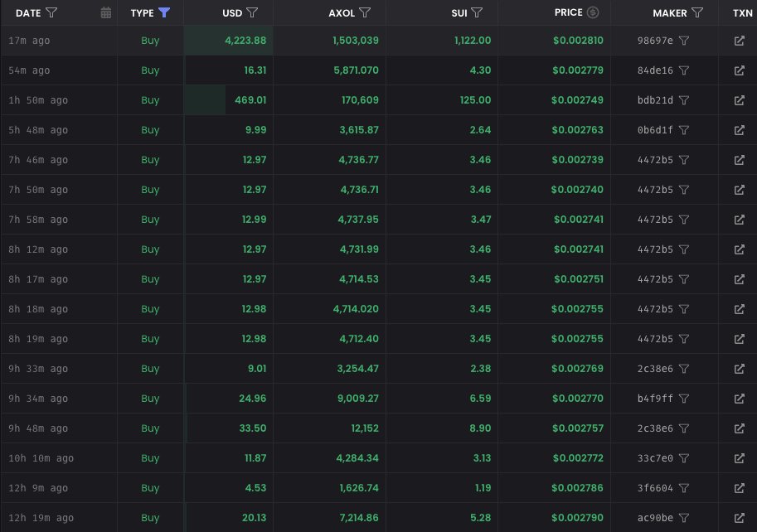Click the TYPE column header
This screenshot has height=532, width=757.
[142, 13]
